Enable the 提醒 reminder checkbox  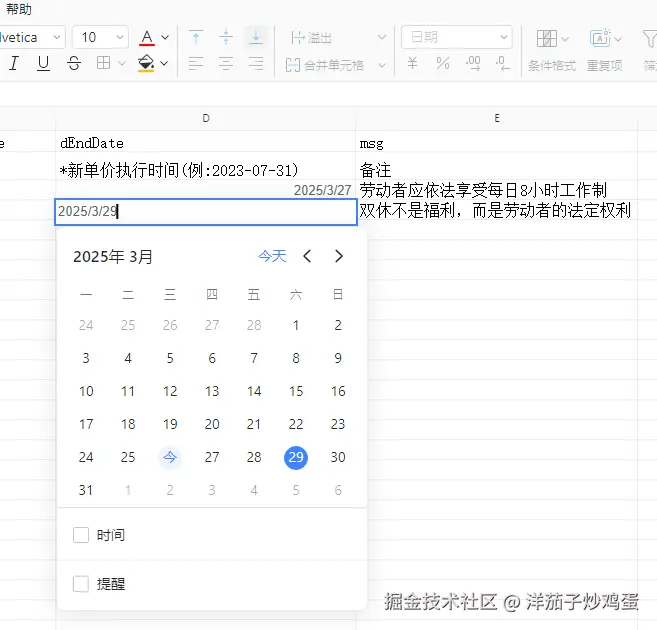(81, 584)
